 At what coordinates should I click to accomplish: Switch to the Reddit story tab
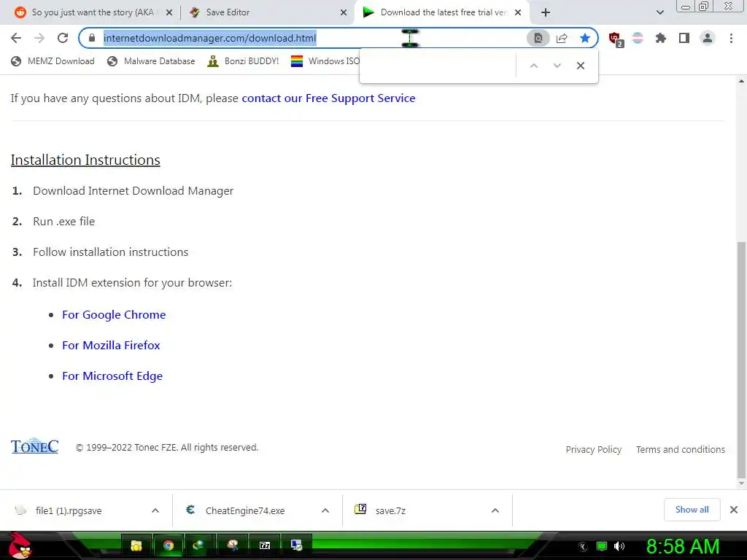[93, 12]
